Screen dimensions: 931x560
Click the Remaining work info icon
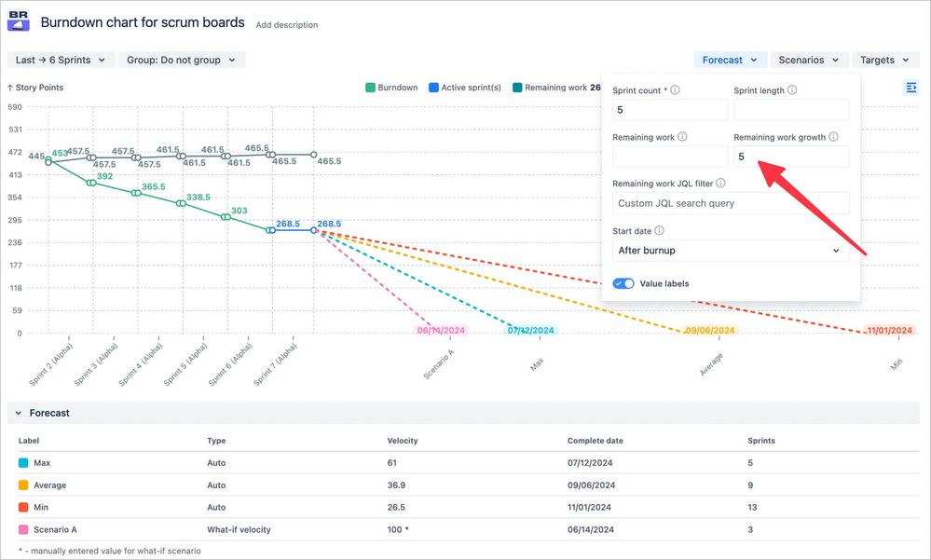682,137
